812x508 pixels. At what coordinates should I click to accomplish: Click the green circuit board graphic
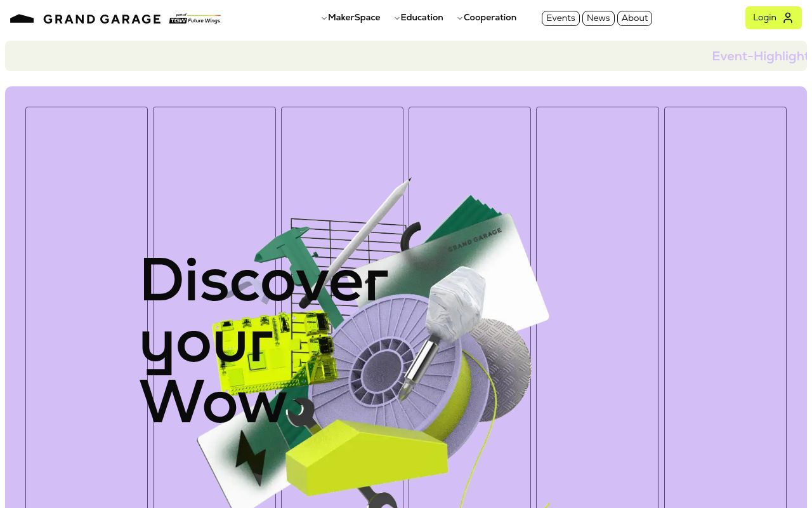274,352
